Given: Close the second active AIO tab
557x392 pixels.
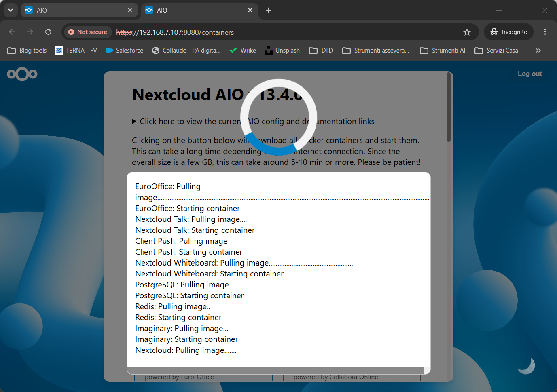Looking at the screenshot, I should click(x=250, y=10).
